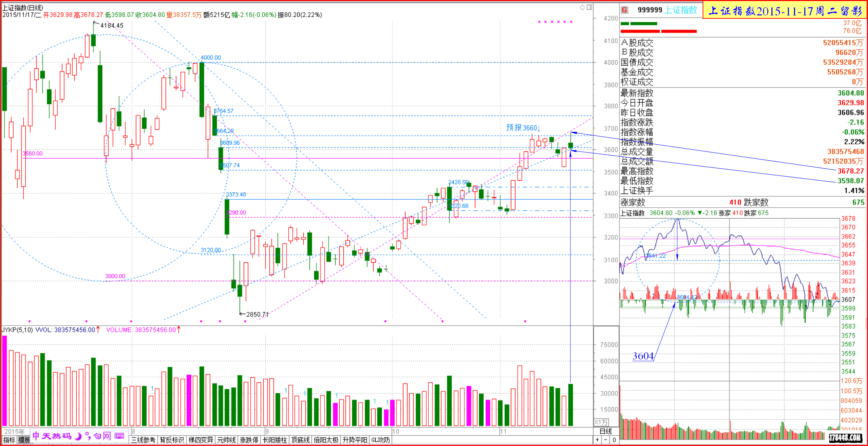Select the 张跌停 indicator tab
Viewport: 868px width, 446px height.
(x=249, y=440)
